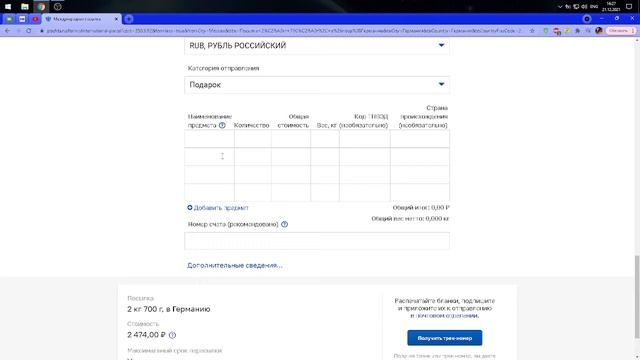The image size is (640, 360).
Task: Click second row item name cell
Action: click(x=209, y=157)
